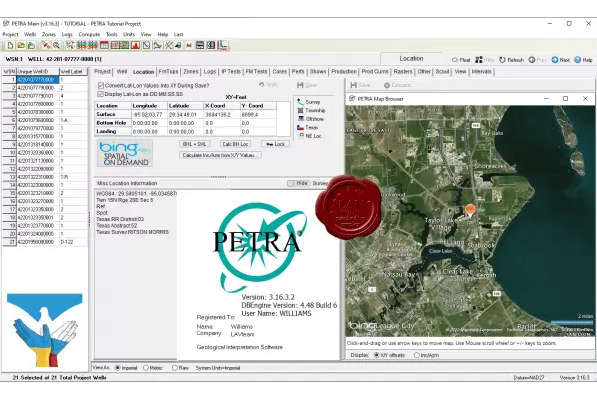This screenshot has height=402, width=597.
Task: Click the Refresh icon
Action: click(502, 60)
